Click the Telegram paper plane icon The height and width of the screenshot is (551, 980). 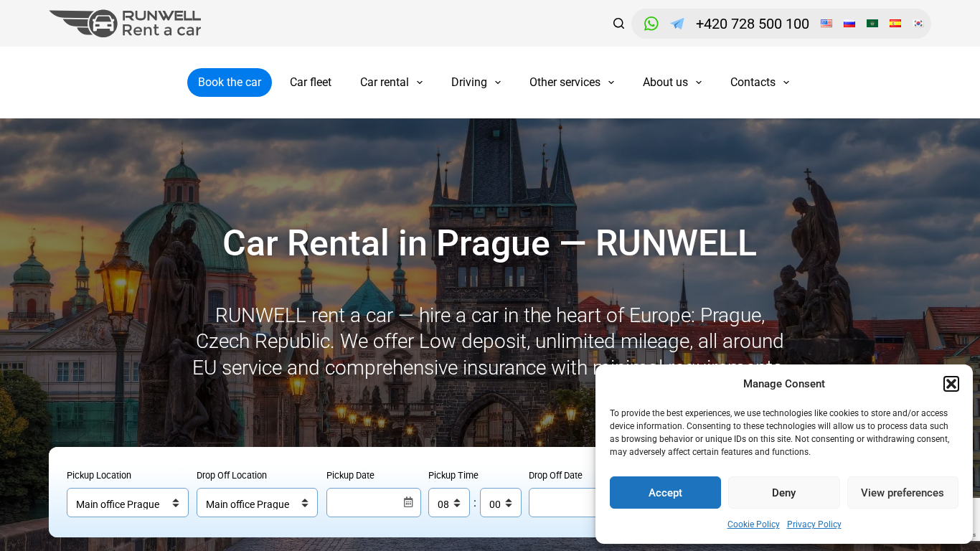point(677,24)
